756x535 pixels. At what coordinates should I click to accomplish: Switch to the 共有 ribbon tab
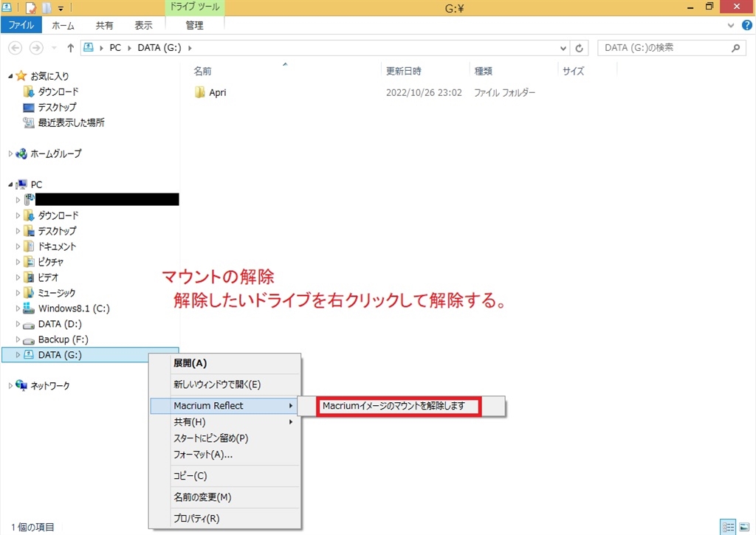tap(104, 26)
